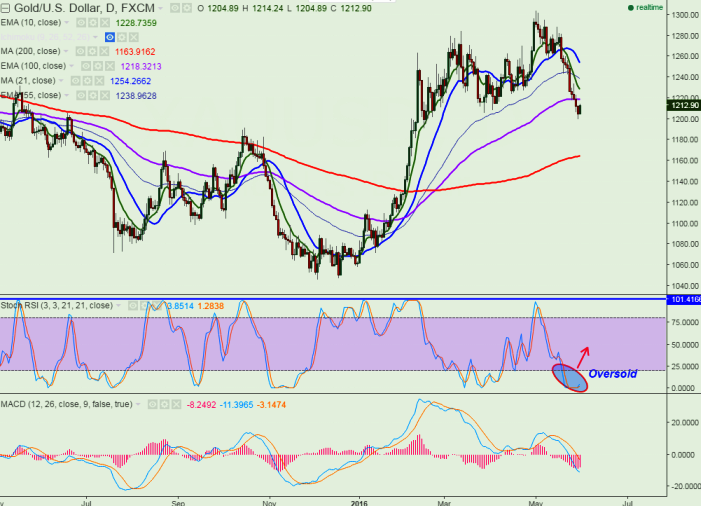The width and height of the screenshot is (701, 506).
Task: Remove the EMA (100, close) indicator
Action: [109, 66]
